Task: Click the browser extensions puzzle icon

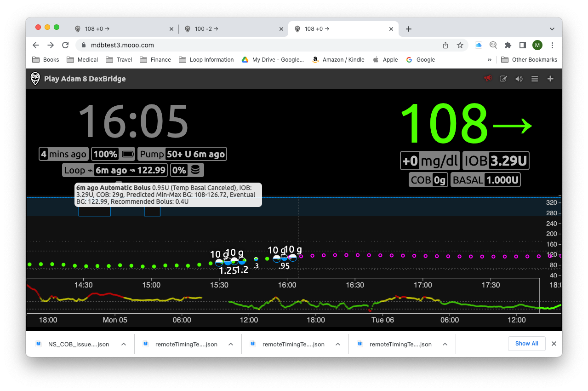Action: coord(508,45)
